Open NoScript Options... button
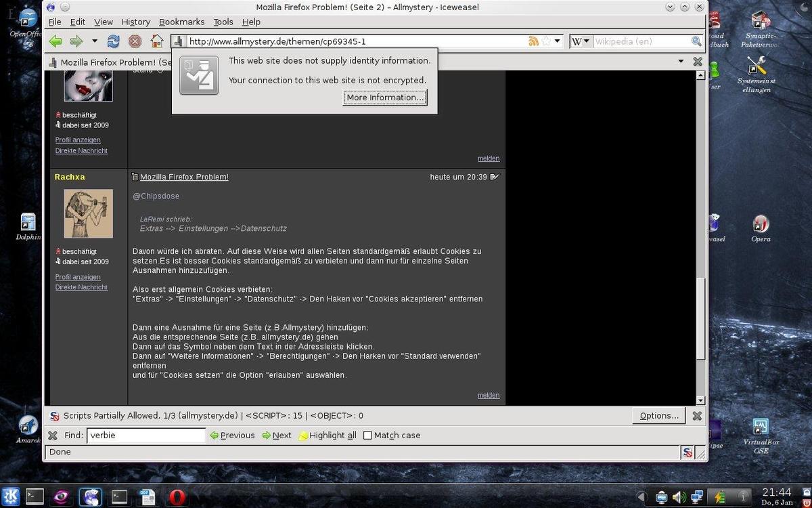The image size is (812, 508). tap(659, 416)
